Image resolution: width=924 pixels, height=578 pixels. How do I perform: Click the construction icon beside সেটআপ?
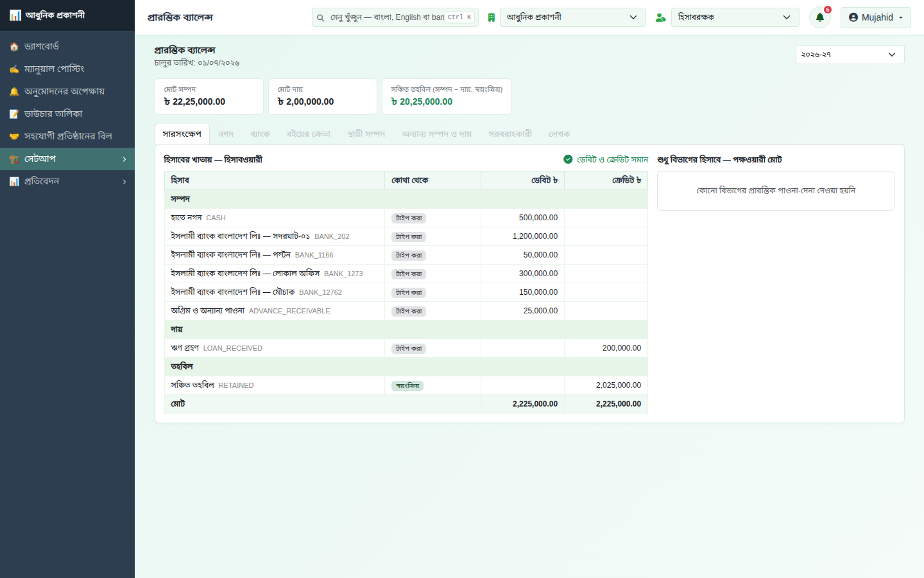click(14, 159)
